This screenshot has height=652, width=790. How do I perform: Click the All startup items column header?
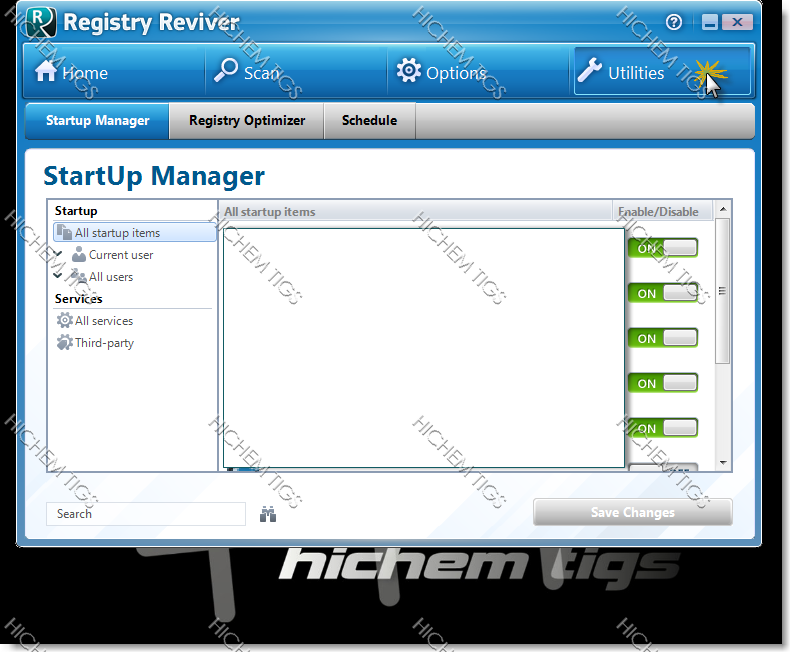[416, 212]
